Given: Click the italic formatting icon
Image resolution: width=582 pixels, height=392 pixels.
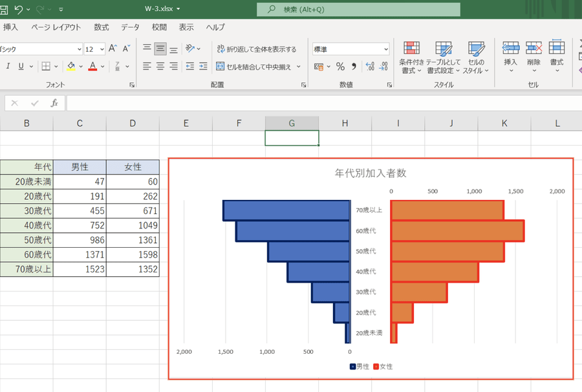Looking at the screenshot, I should (8, 66).
